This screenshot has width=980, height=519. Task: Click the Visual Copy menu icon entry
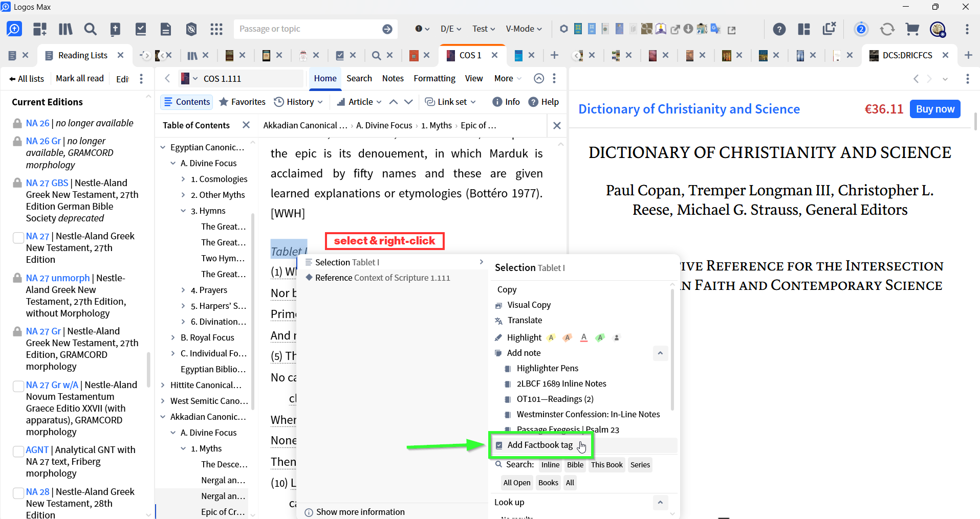529,305
